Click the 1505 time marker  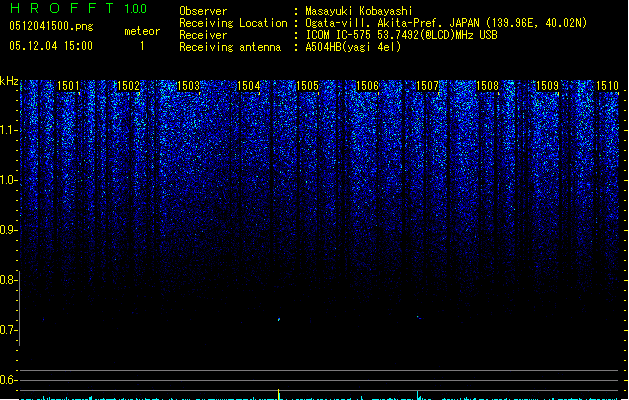307,86
